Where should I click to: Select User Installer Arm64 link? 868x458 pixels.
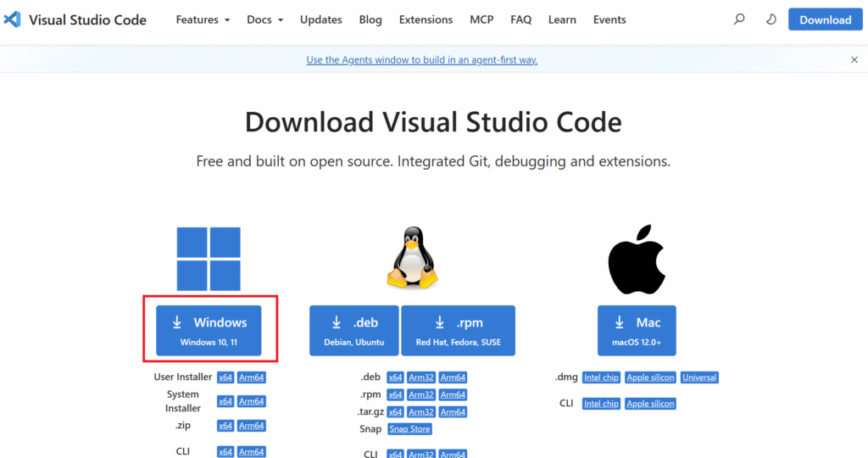click(x=251, y=377)
